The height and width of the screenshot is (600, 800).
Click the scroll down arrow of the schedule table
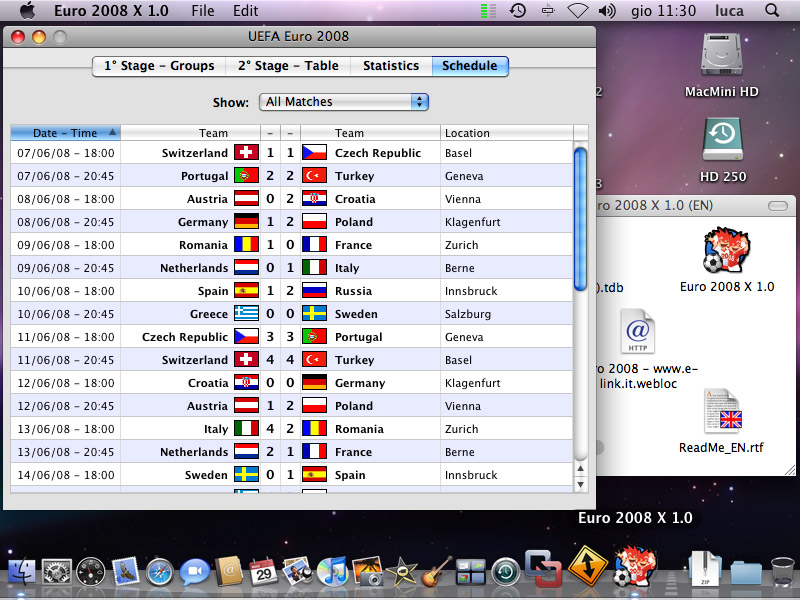click(x=580, y=484)
